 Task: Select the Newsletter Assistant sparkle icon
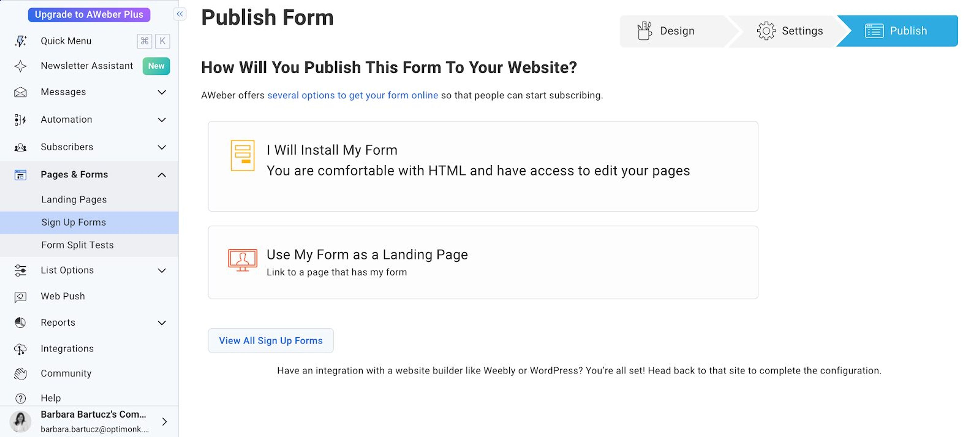coord(21,66)
